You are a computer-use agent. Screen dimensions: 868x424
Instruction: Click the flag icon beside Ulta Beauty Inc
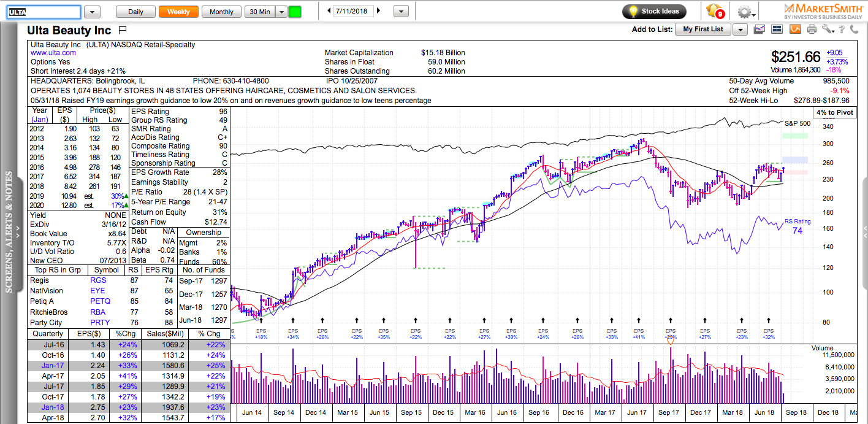coord(122,29)
